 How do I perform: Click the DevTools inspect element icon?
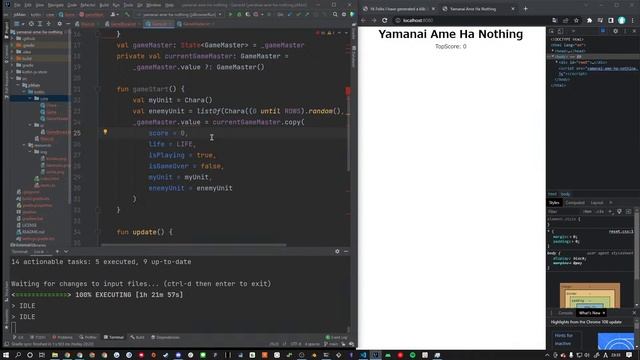point(552,31)
